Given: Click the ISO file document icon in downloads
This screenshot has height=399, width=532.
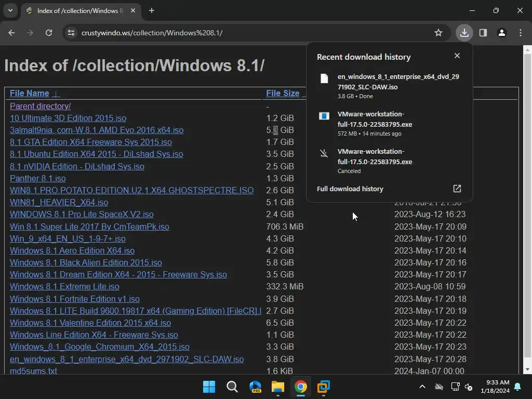Looking at the screenshot, I should pos(324,79).
